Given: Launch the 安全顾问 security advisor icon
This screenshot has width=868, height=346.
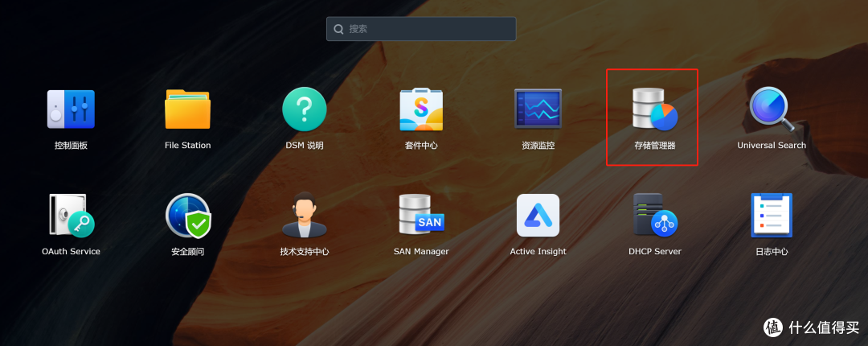Looking at the screenshot, I should point(187,215).
